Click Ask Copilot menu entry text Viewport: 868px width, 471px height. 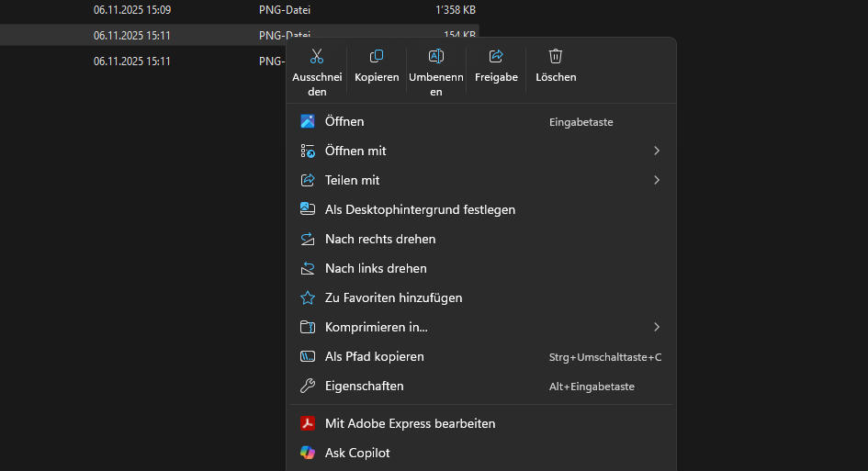tap(357, 453)
